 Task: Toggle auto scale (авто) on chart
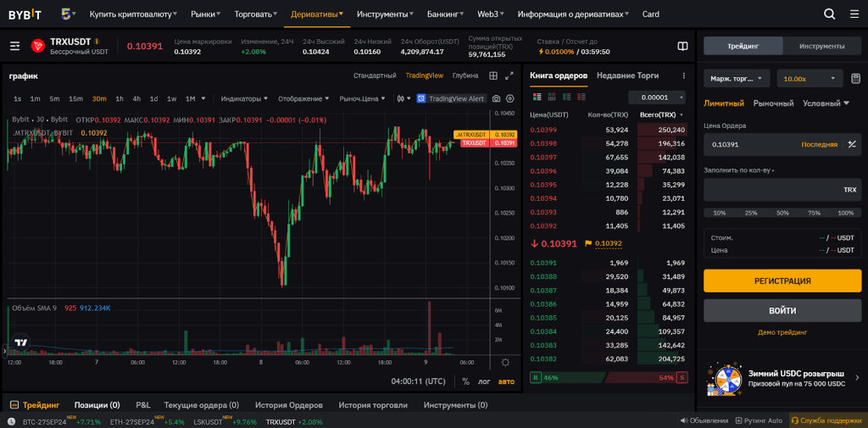point(506,381)
